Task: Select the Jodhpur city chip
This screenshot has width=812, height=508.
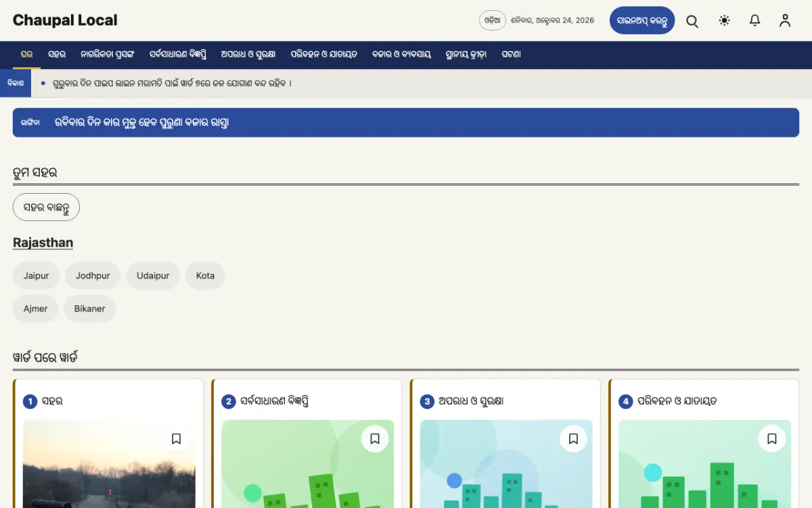Action: pyautogui.click(x=93, y=276)
